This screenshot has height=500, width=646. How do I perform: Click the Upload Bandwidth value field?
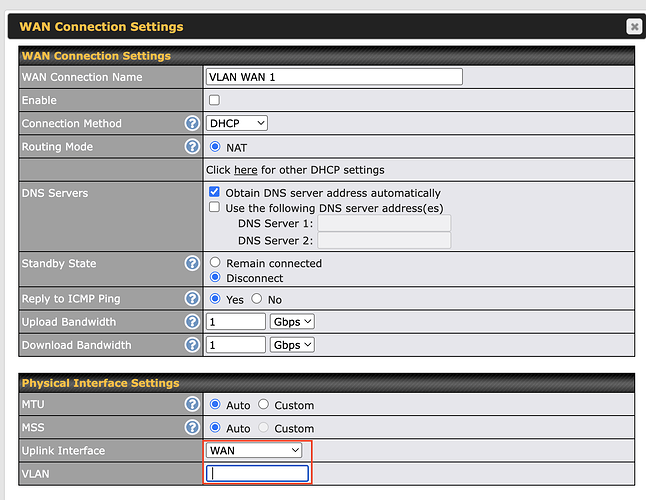coord(236,322)
